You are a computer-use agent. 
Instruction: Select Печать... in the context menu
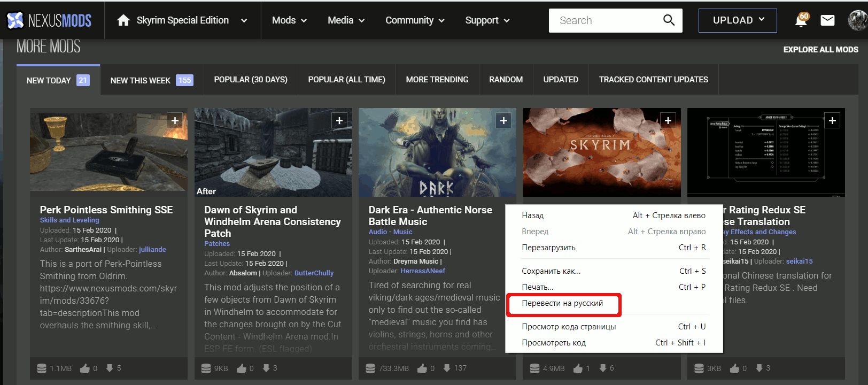coord(614,287)
